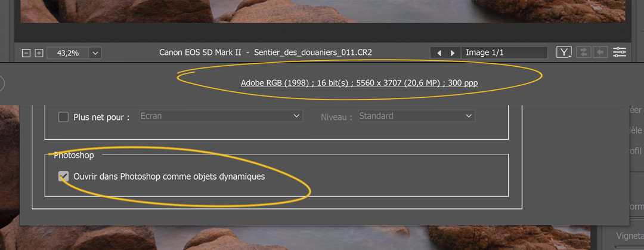Open the Niveau Standard dropdown
The width and height of the screenshot is (644, 250).
(416, 116)
